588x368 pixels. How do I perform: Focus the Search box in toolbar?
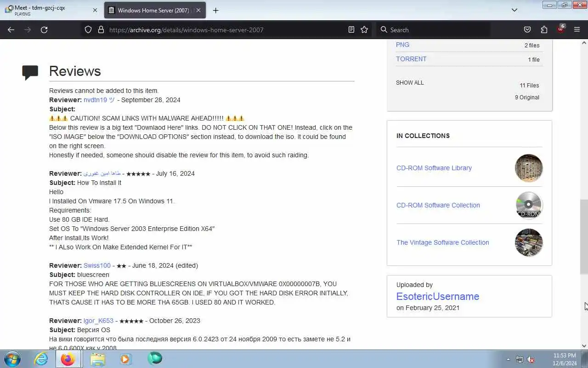(x=434, y=29)
